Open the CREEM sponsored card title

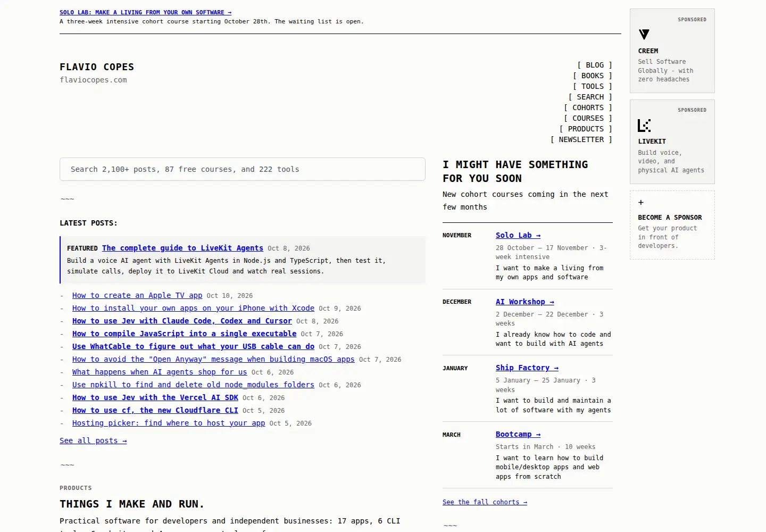point(648,51)
